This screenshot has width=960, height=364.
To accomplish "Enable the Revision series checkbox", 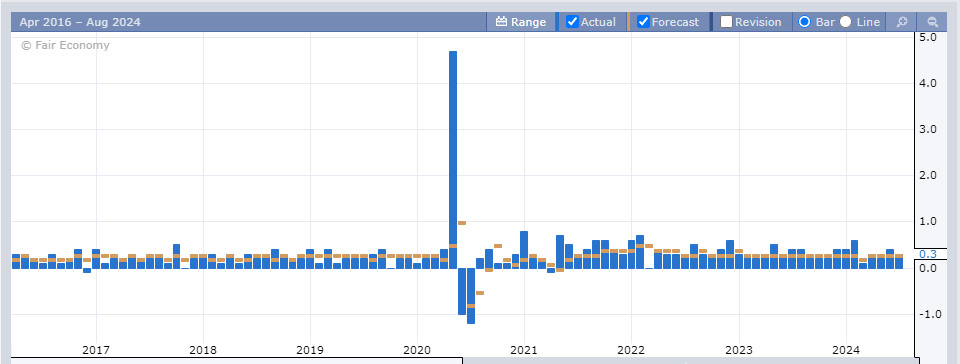I will coord(727,22).
